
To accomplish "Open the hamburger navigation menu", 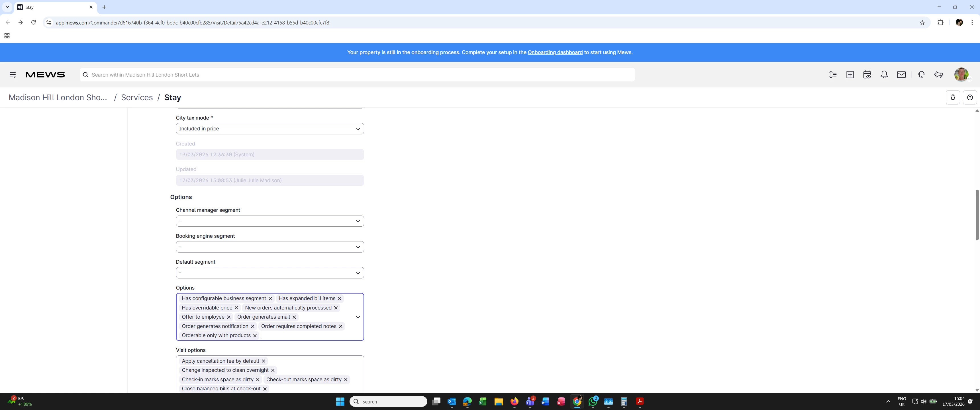I will coord(13,75).
